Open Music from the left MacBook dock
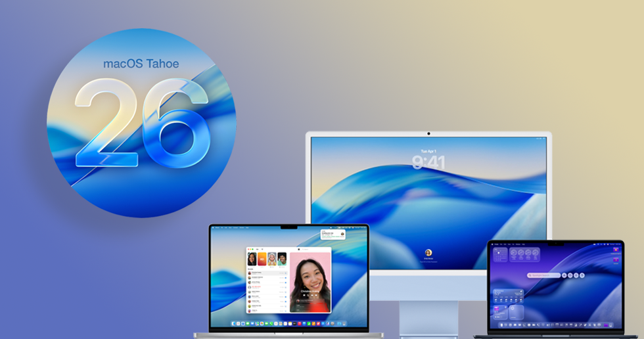The height and width of the screenshot is (339, 644). click(300, 323)
